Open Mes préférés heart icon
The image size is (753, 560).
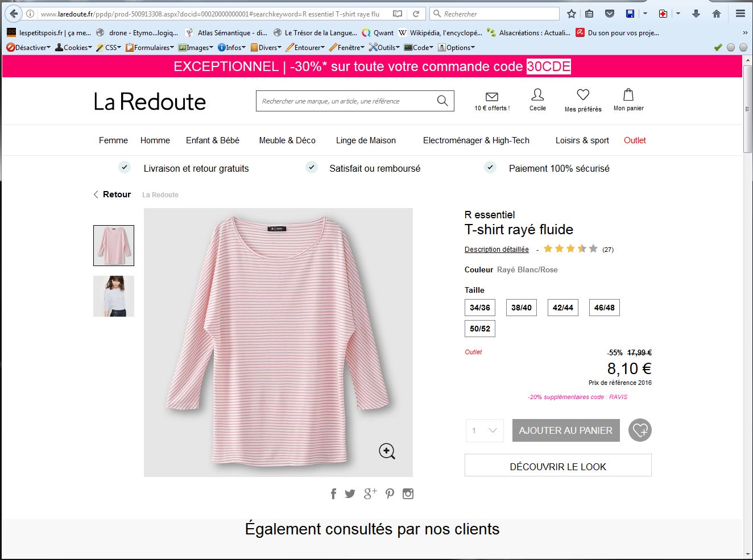(x=582, y=95)
